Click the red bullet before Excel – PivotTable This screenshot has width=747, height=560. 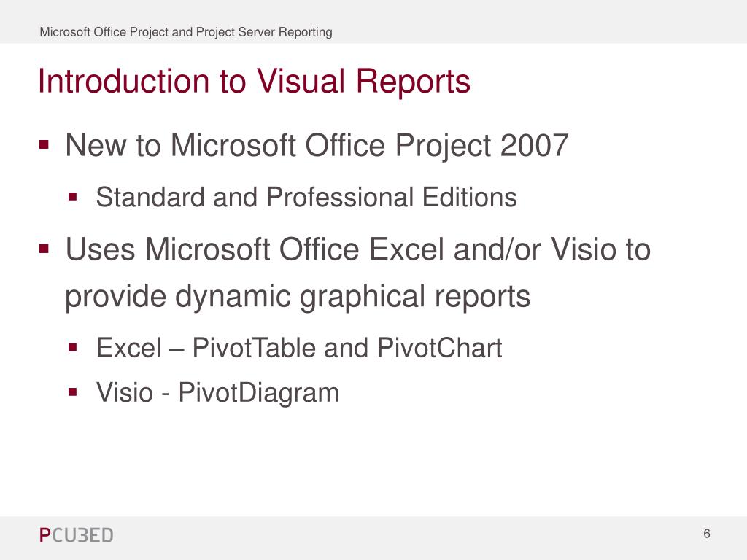click(72, 347)
